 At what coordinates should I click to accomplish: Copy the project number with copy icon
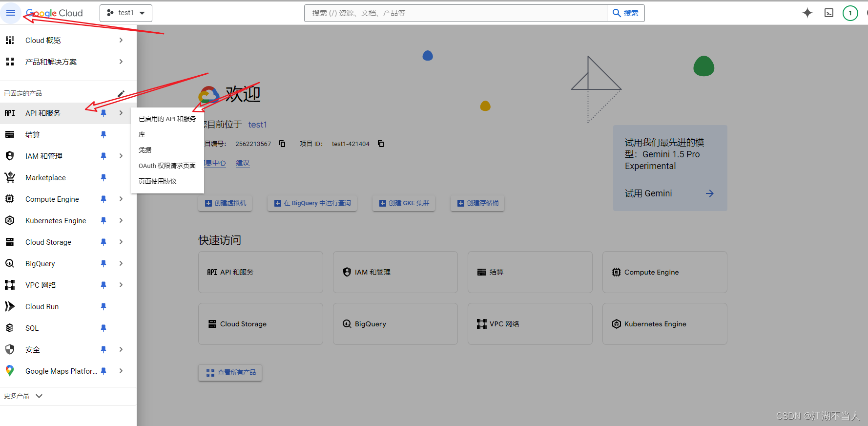[x=282, y=144]
